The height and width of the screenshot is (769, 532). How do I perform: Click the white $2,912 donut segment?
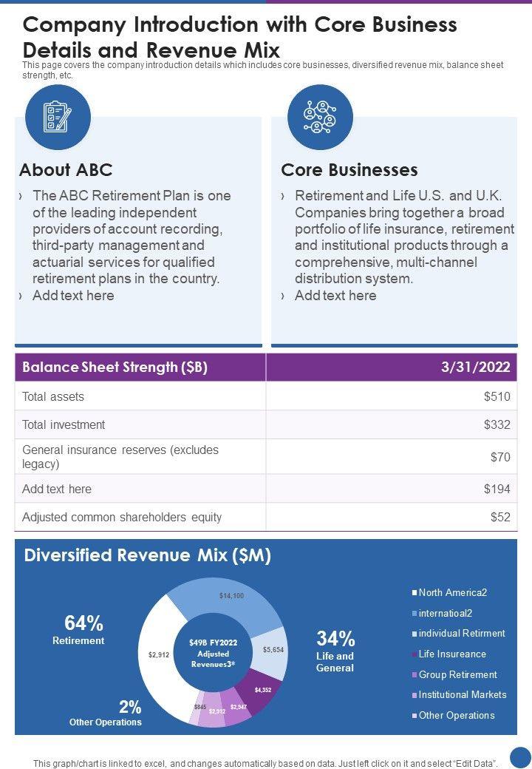(158, 654)
